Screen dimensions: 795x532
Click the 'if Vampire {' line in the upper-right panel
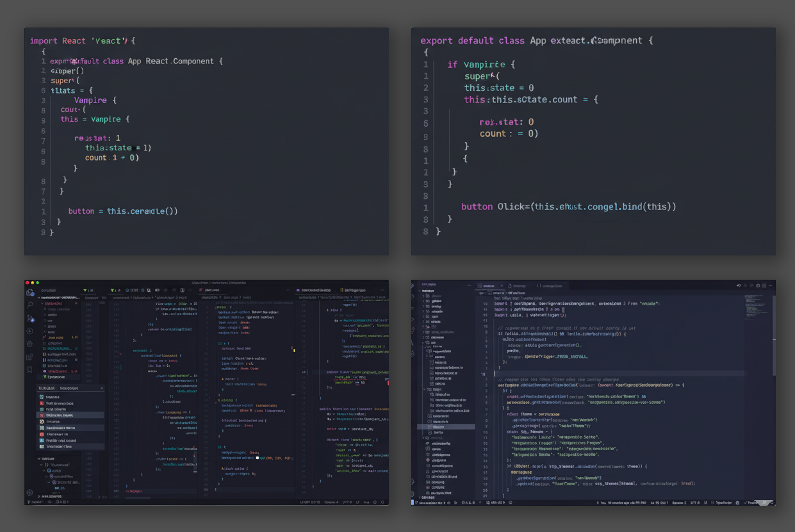coord(480,65)
